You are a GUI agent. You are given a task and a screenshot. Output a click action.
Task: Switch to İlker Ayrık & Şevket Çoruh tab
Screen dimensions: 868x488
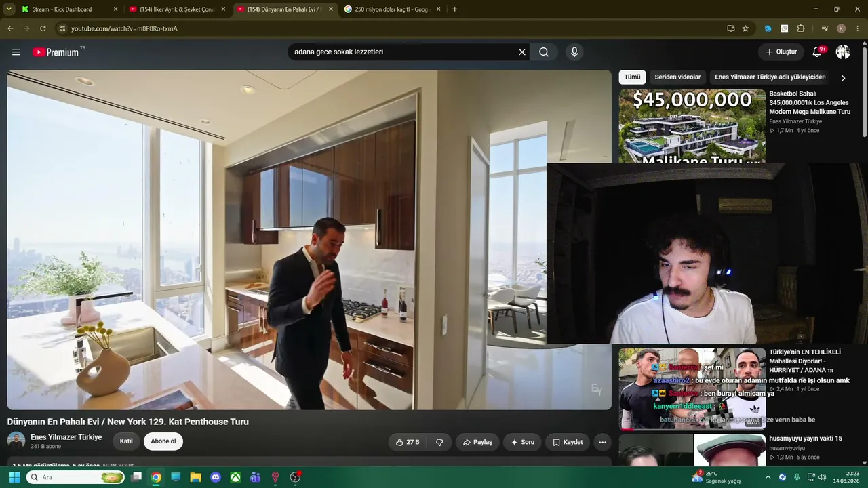point(177,9)
